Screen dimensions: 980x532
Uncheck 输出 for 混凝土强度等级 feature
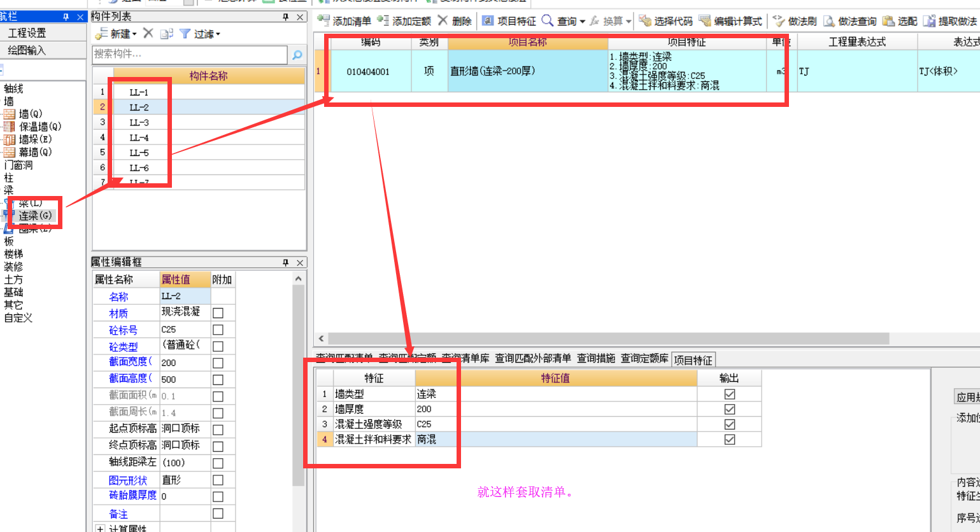tap(730, 424)
